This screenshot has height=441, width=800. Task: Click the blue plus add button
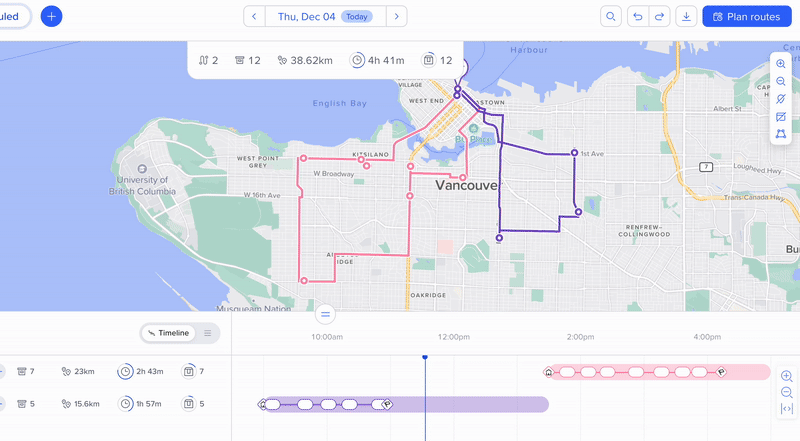coord(52,16)
